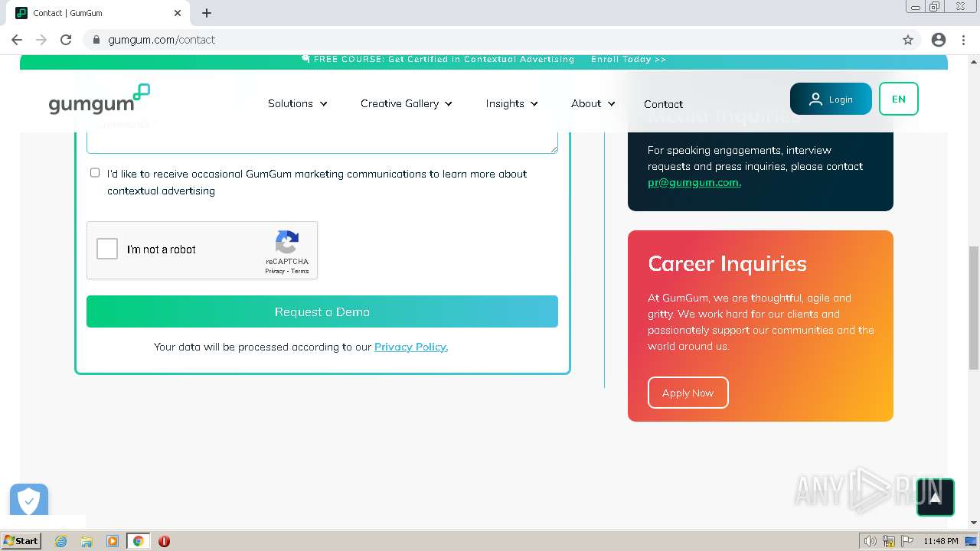Click the Enroll Today >> link
This screenshot has height=551, width=980.
(629, 59)
